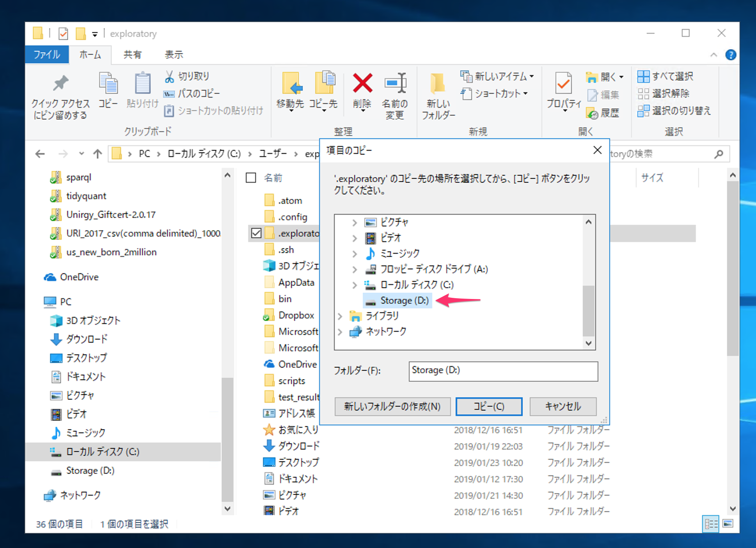Viewport: 756px width, 548px height.
Task: Click the Paste (貼り付け) ribbon icon
Action: click(142, 83)
